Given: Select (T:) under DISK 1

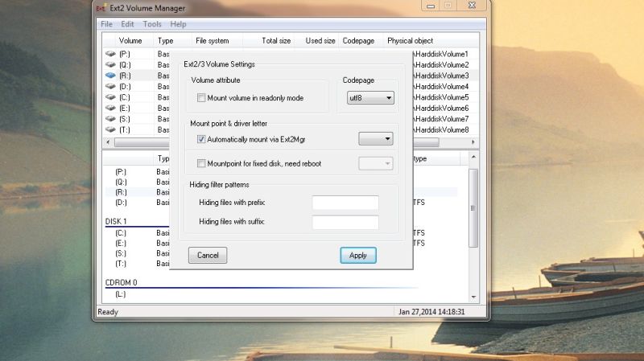Looking at the screenshot, I should coord(121,264).
